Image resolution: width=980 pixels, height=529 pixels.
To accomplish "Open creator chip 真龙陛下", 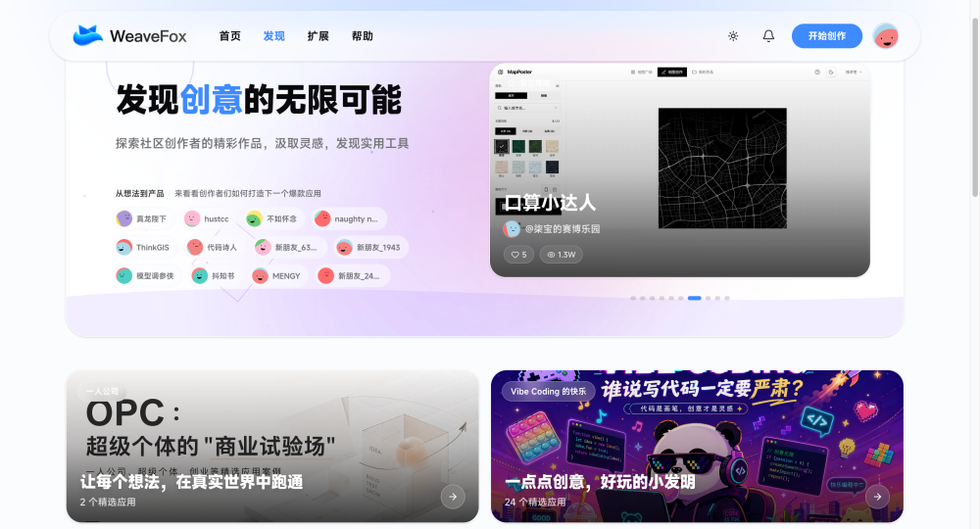I will [144, 218].
